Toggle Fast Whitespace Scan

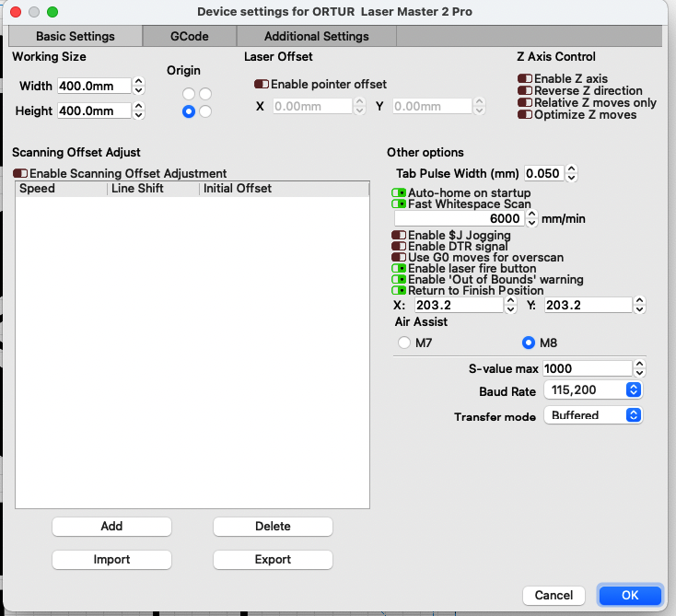[399, 203]
